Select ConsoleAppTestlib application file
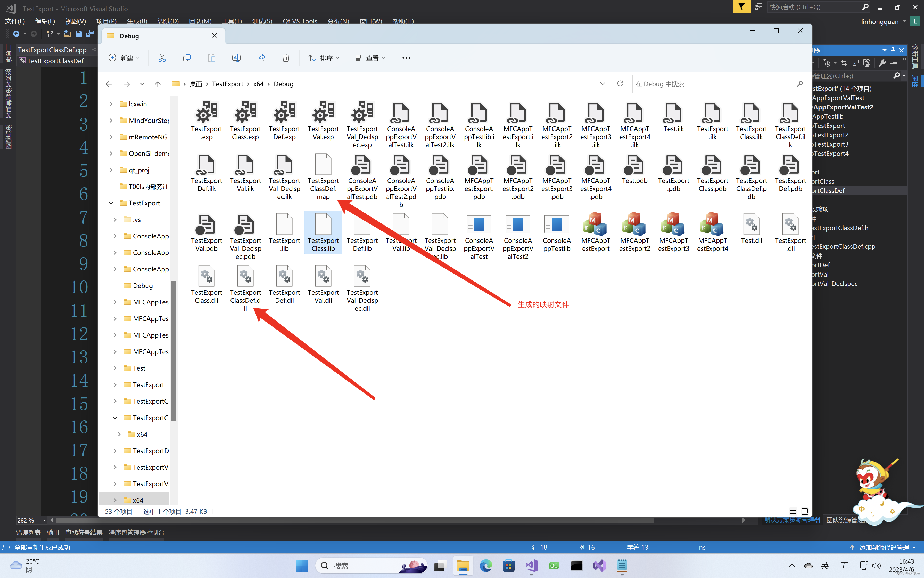 coord(557,232)
